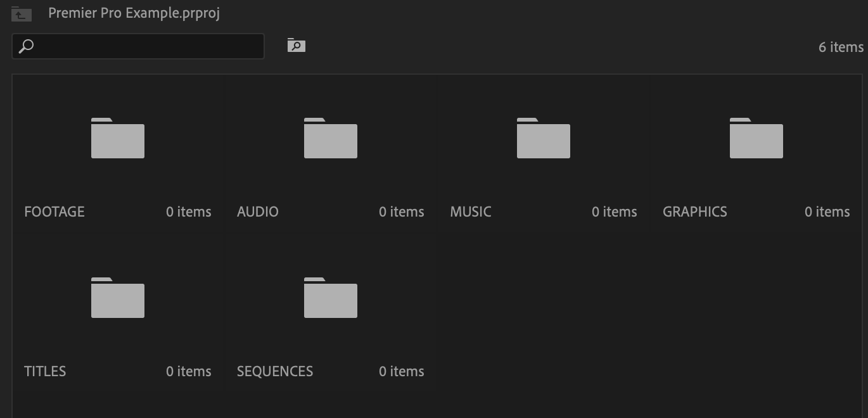This screenshot has width=868, height=418.
Task: Click the search input field
Action: coord(139,46)
